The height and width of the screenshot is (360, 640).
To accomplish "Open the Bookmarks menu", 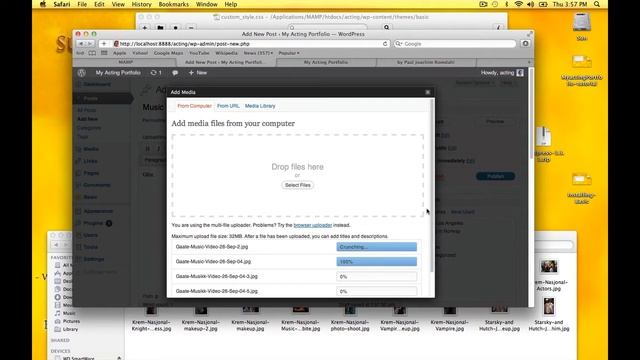I will tap(173, 4).
